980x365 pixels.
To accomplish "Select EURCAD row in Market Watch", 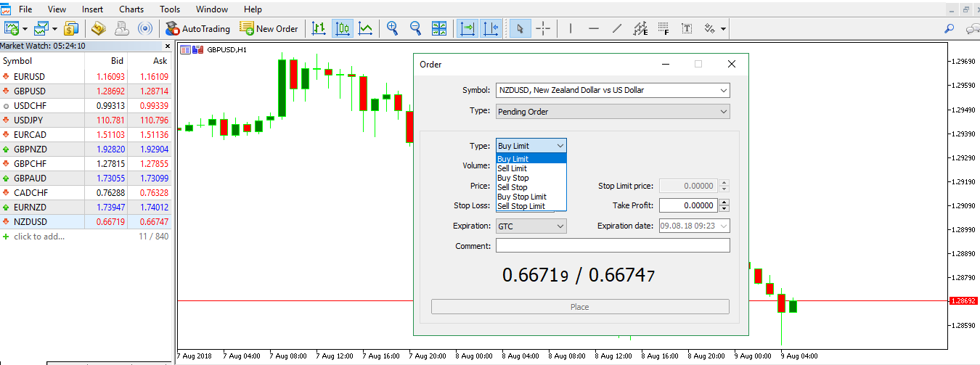I will [x=86, y=134].
